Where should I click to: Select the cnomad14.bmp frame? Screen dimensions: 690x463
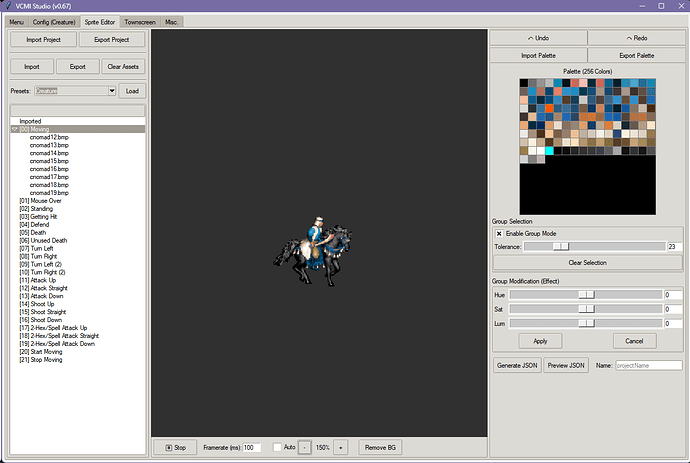coord(49,153)
